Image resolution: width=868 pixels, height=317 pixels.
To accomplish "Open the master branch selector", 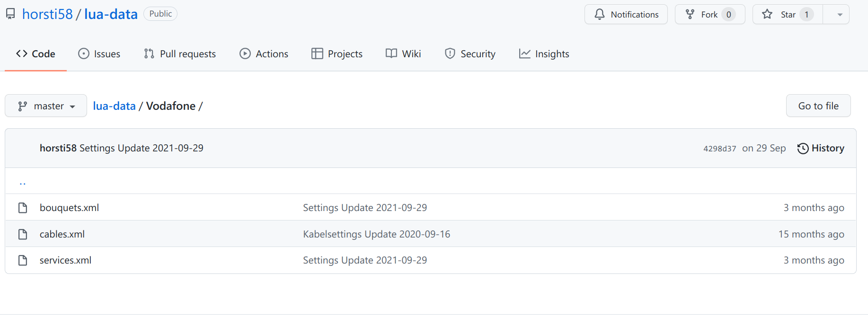I will (x=46, y=106).
